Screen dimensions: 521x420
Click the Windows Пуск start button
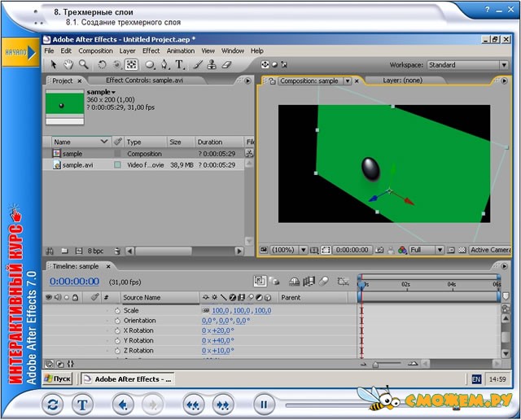(58, 378)
